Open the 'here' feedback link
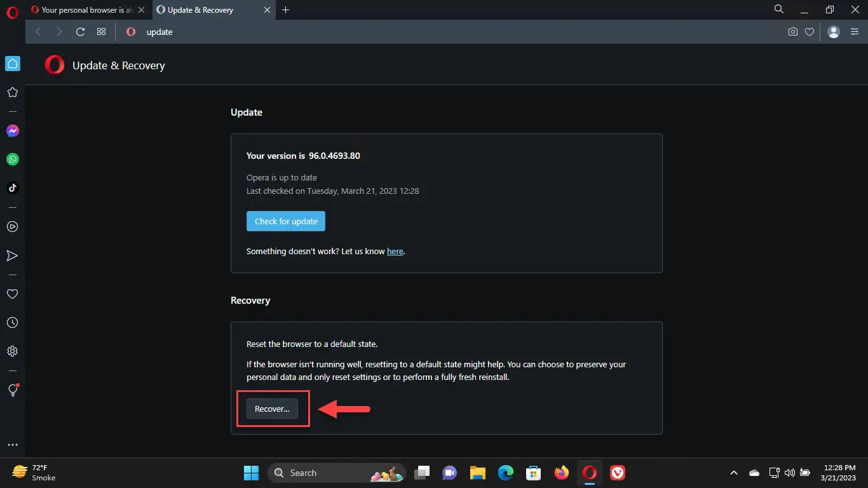The width and height of the screenshot is (868, 488). pos(395,251)
